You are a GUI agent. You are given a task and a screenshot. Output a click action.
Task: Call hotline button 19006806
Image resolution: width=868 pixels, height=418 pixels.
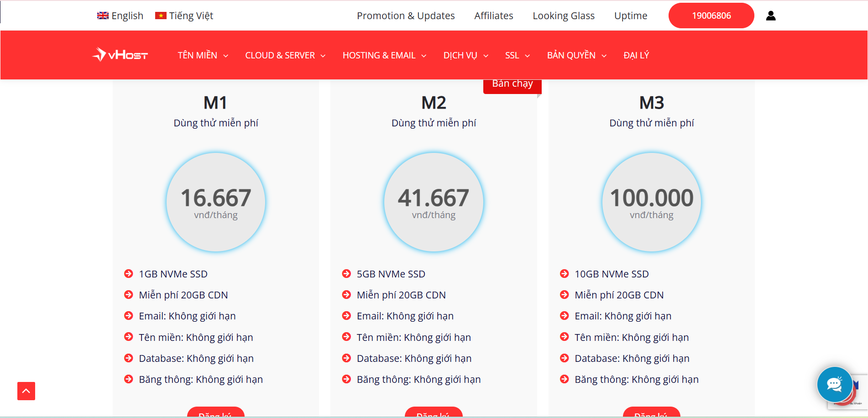pyautogui.click(x=711, y=16)
